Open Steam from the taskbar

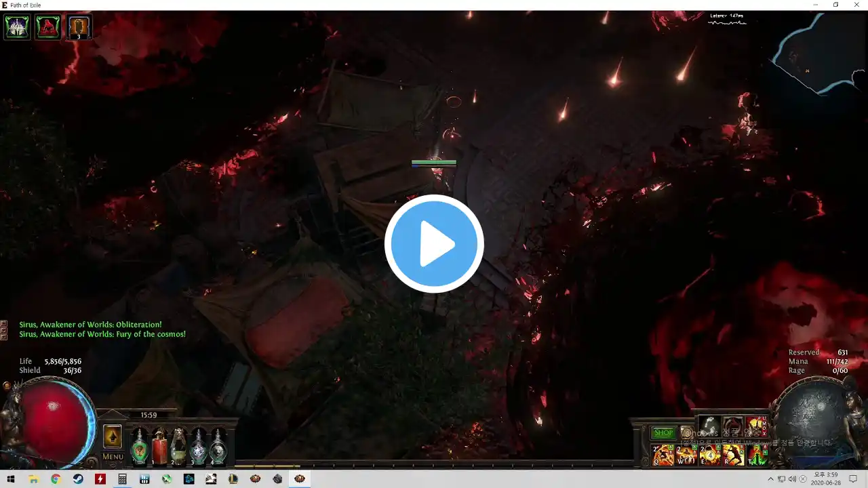[x=78, y=479]
